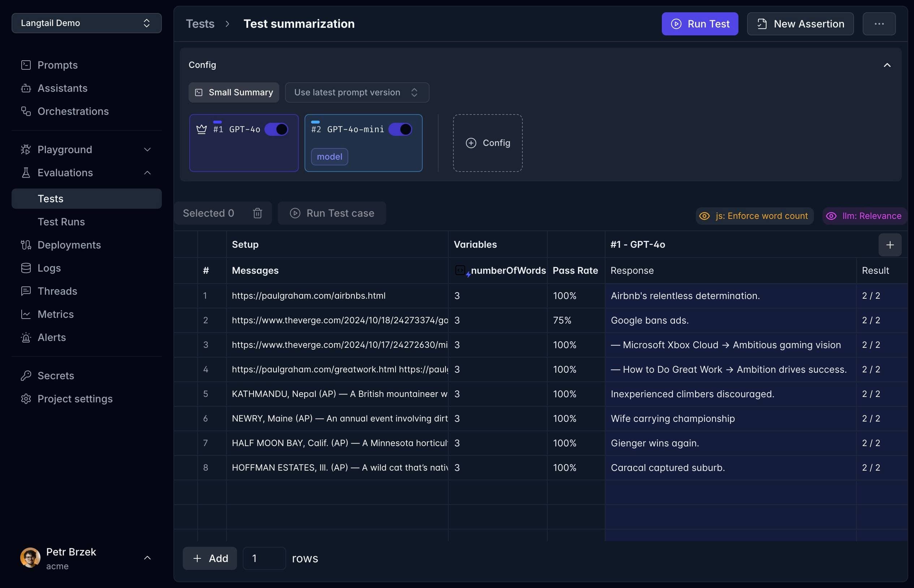
Task: Click the plus icon to add column
Action: (889, 245)
